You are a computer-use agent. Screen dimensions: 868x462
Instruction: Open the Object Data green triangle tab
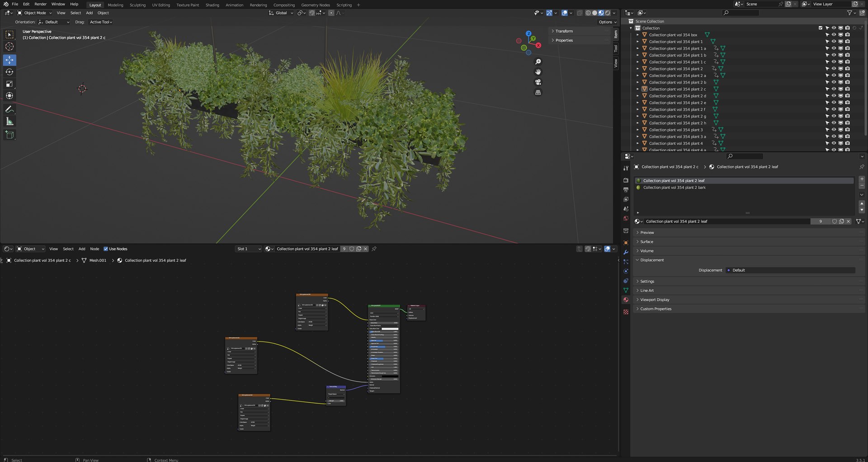[626, 290]
